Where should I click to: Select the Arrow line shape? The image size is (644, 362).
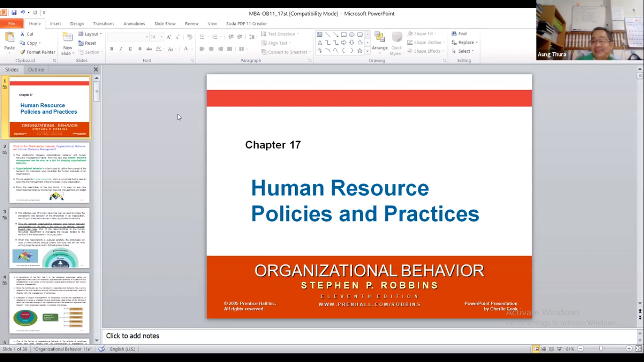click(x=336, y=34)
